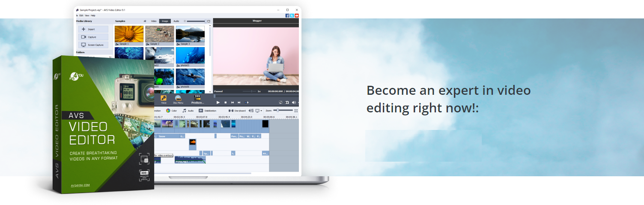Switch to Storyboard view
This screenshot has height=205, width=644.
click(x=237, y=111)
